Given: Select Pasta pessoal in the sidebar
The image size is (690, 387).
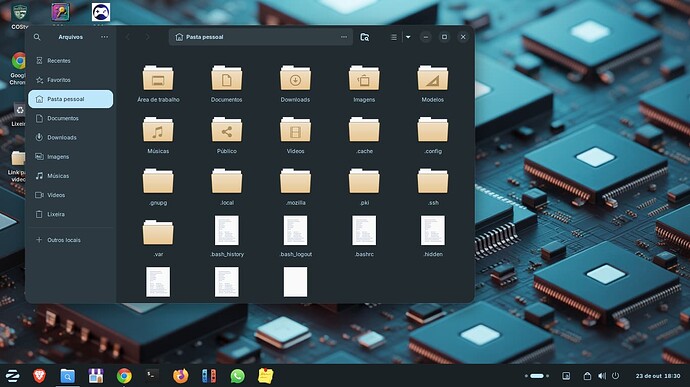Looking at the screenshot, I should coord(70,99).
